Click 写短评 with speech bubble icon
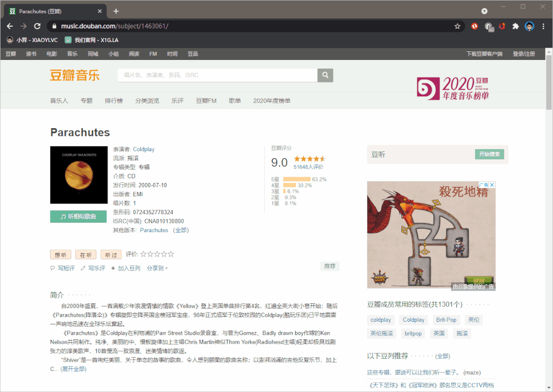This screenshot has height=392, width=553. click(63, 269)
